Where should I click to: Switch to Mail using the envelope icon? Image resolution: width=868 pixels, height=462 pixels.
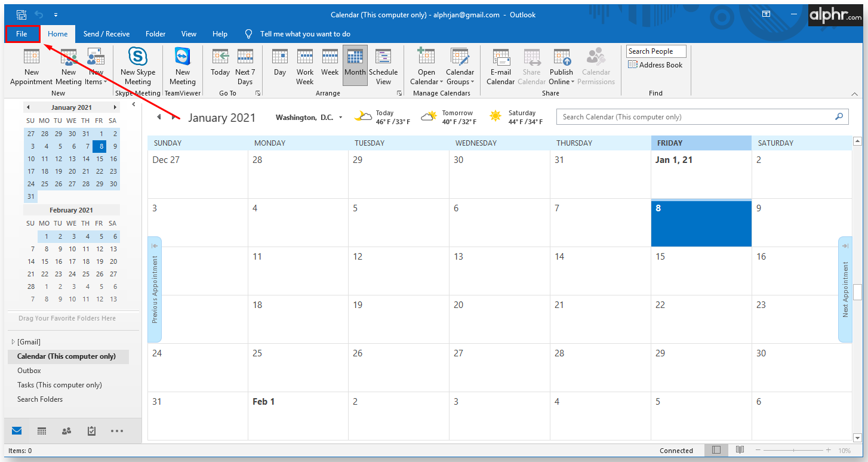tap(17, 430)
